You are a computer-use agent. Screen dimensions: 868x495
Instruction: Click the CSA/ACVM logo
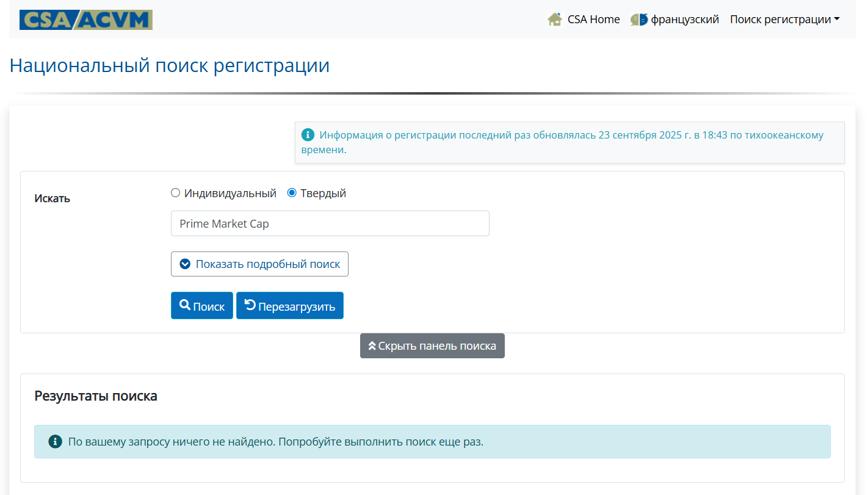click(85, 20)
